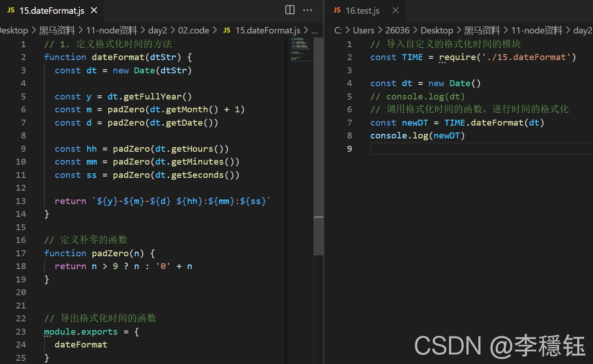Click comment '定义补零的函数' on line 16
The height and width of the screenshot is (364, 593).
[94, 240]
